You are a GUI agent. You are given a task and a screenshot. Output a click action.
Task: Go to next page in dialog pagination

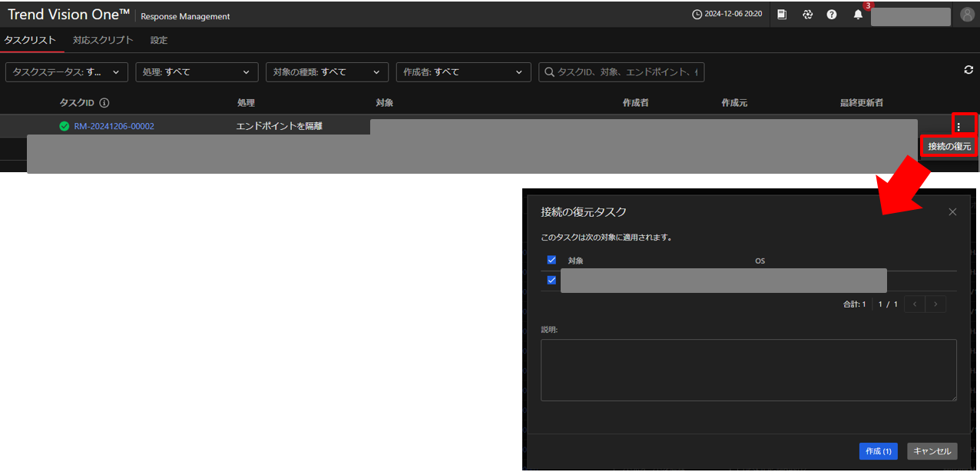point(935,304)
